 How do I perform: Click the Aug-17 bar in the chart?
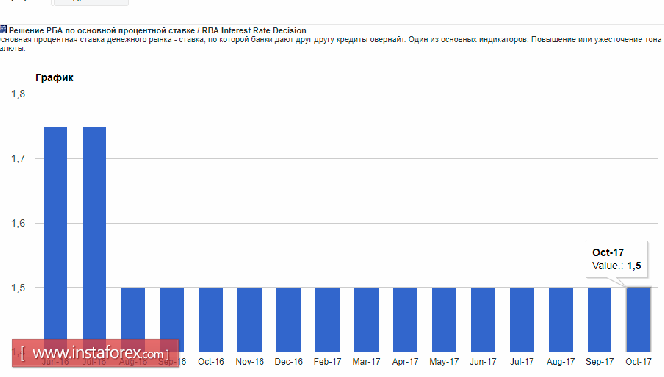coord(561,320)
